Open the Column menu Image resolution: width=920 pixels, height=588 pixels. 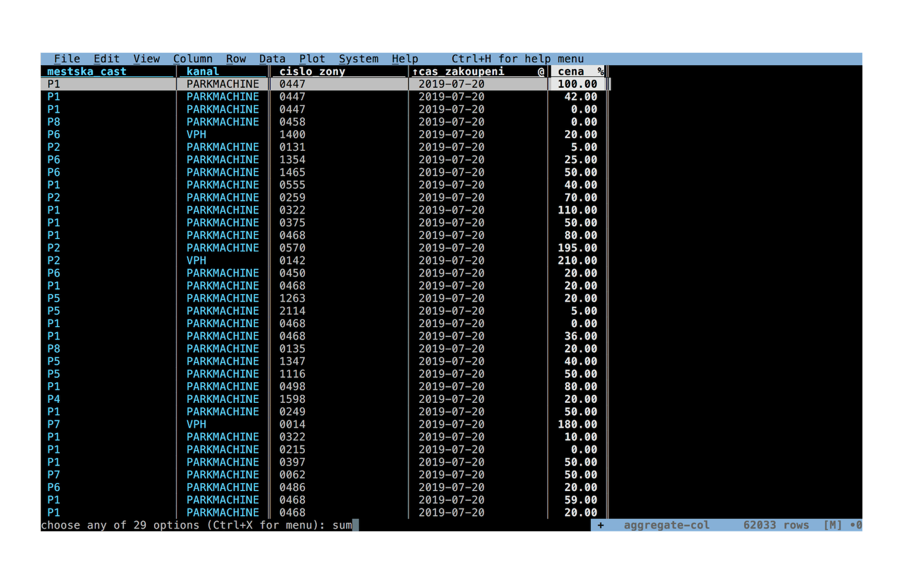click(193, 59)
